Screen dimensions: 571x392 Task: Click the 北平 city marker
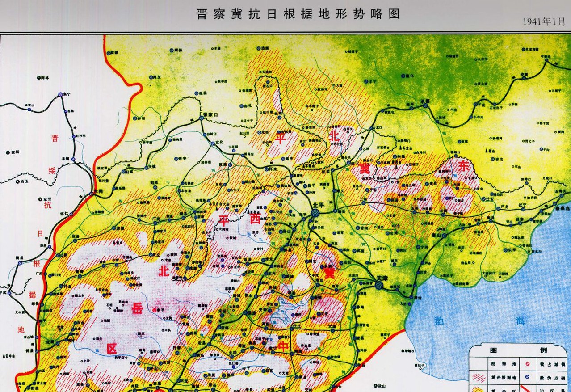(315, 213)
